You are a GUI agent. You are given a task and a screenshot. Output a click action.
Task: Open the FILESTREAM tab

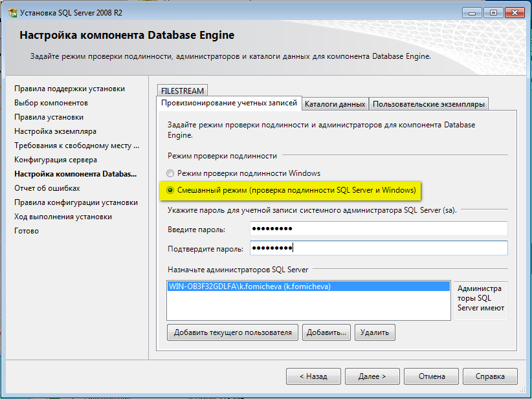click(x=183, y=91)
